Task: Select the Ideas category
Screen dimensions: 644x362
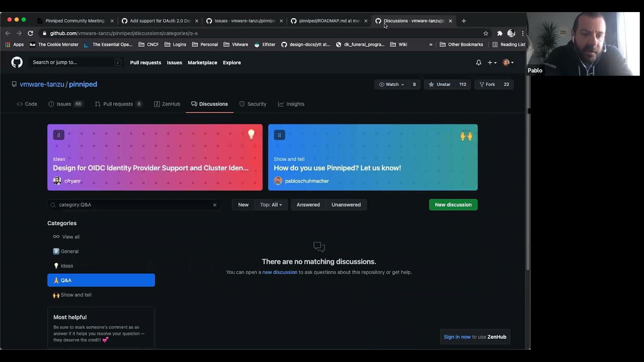Action: (101, 266)
